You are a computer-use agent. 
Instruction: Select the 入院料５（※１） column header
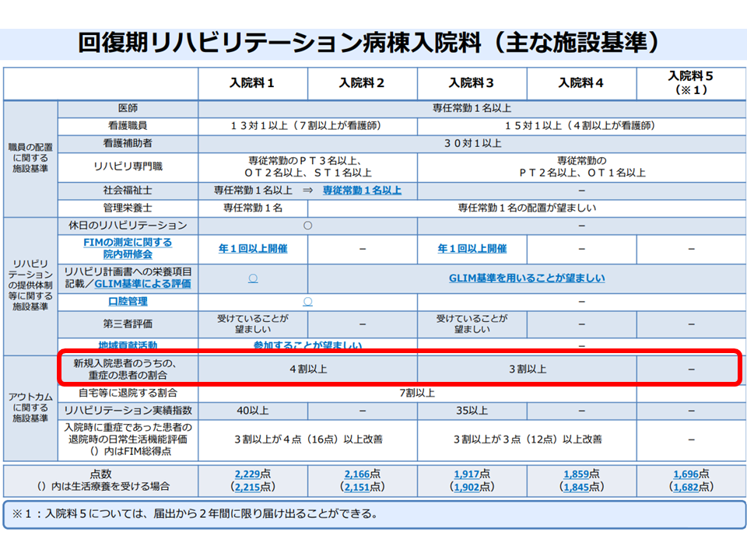(x=690, y=82)
